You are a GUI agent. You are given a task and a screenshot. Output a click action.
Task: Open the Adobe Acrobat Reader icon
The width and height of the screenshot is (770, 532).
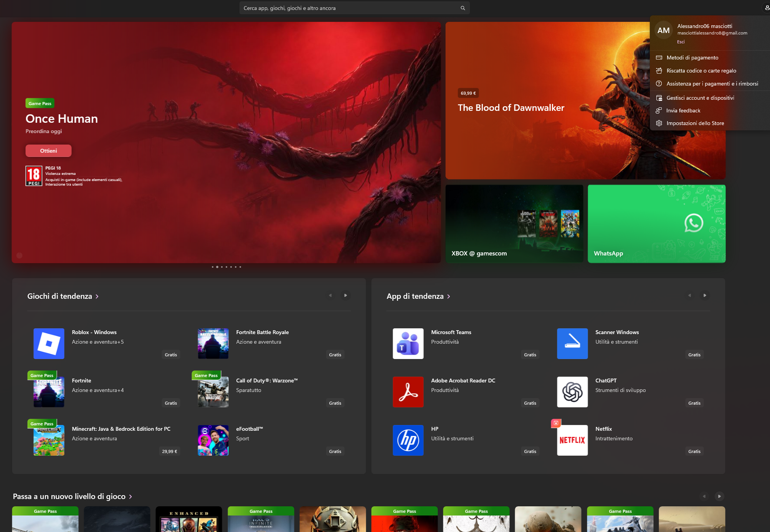pos(408,392)
